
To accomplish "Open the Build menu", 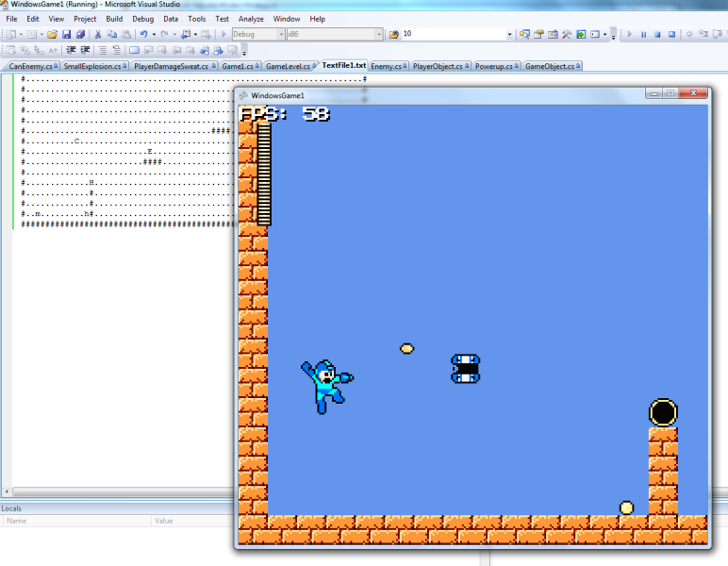I will pyautogui.click(x=114, y=19).
